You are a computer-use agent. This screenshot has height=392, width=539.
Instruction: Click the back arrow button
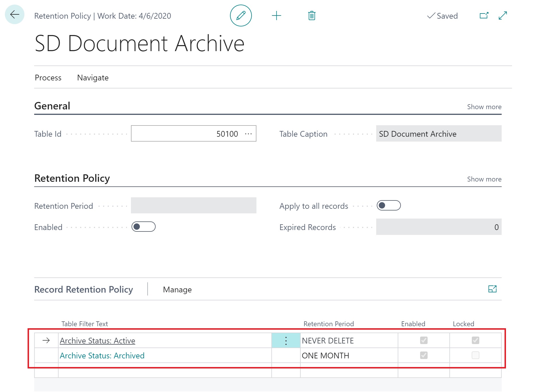15,15
